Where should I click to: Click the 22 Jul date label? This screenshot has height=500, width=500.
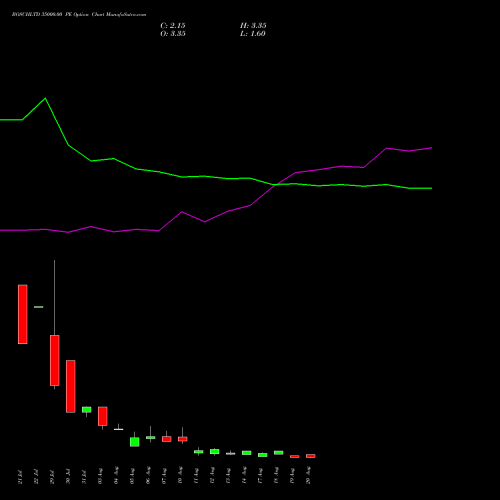coord(36,477)
